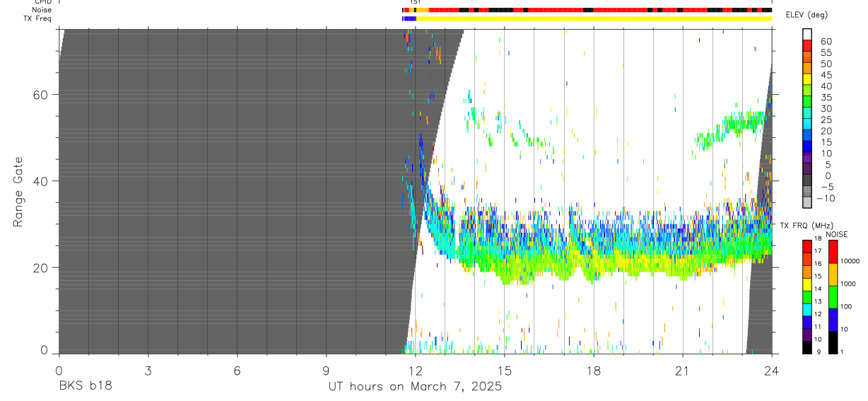Viewport: 868px width, 401px height.
Task: Click the ELEV legend value '-5'
Action: 828,187
